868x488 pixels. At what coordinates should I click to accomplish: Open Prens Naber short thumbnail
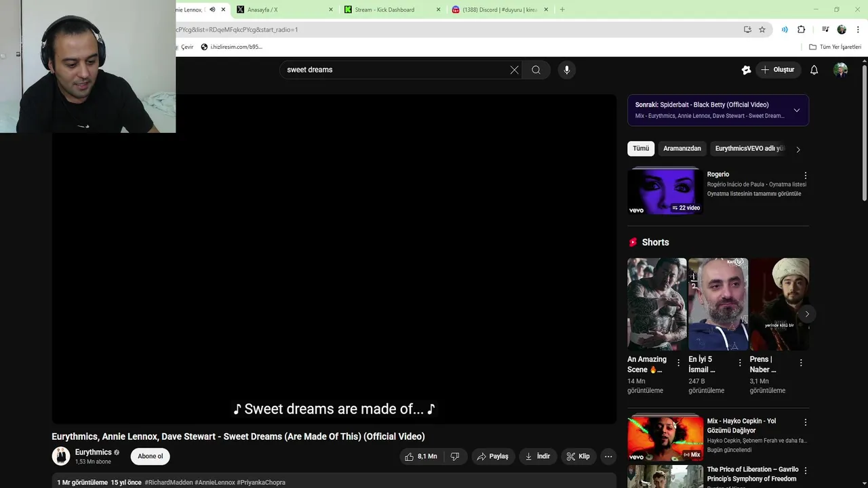click(779, 304)
